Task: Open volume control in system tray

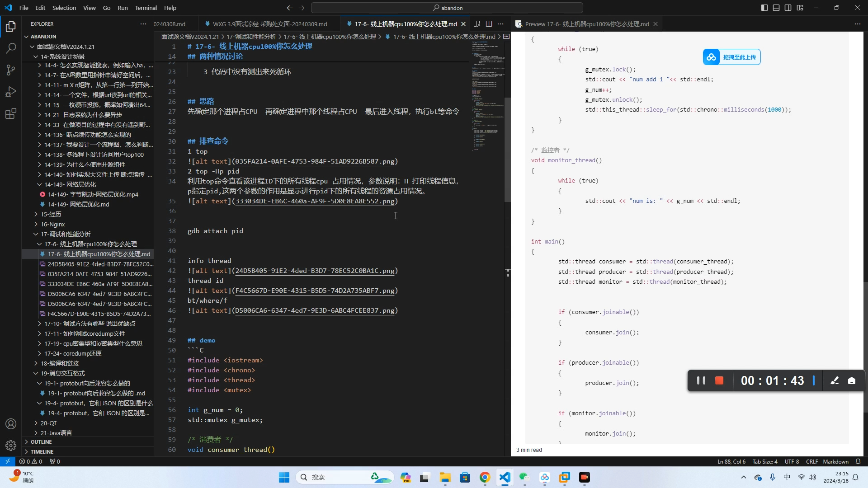Action: [x=812, y=477]
